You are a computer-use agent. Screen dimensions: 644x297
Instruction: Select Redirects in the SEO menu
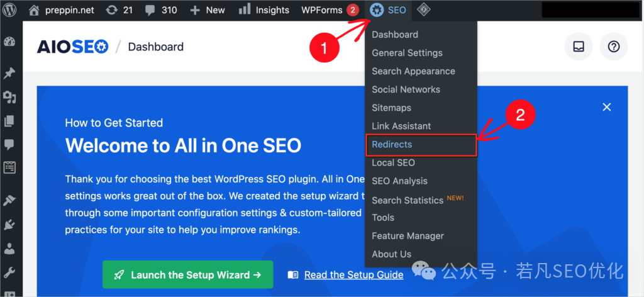coord(421,145)
